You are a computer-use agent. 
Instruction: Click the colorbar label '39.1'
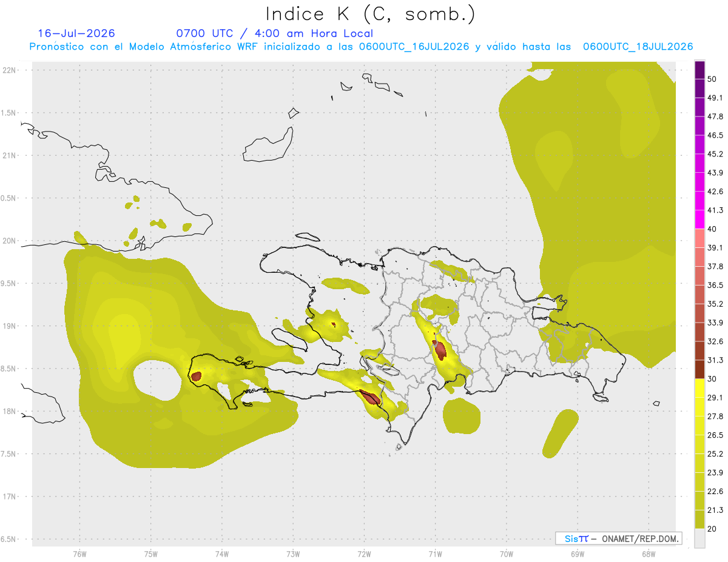pos(715,247)
